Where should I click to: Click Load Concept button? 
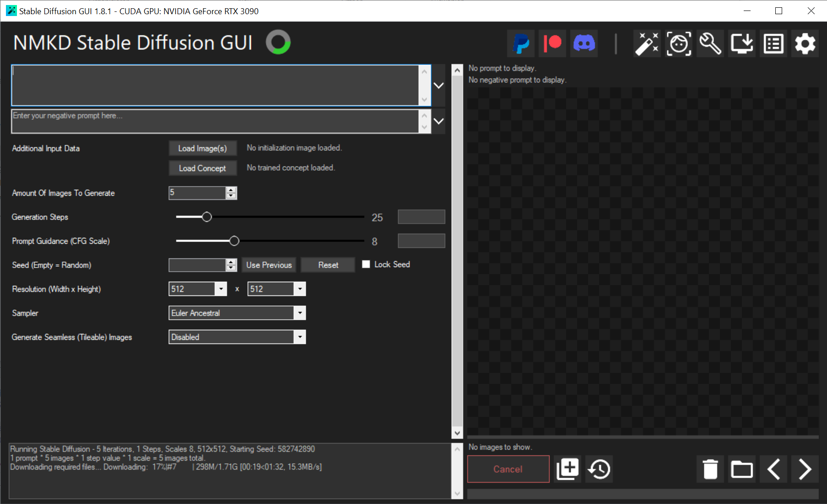pos(203,168)
